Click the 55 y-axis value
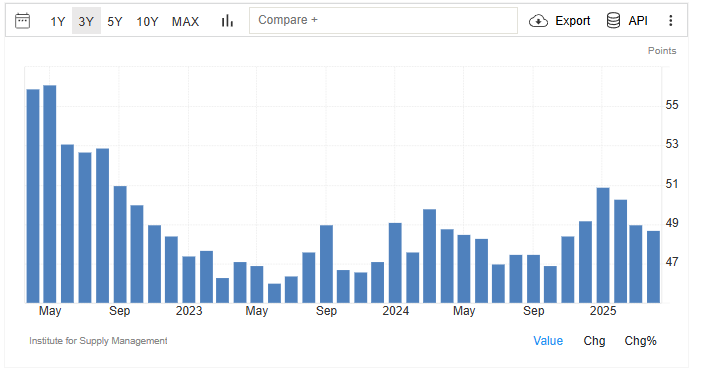This screenshot has width=701, height=372. [672, 105]
